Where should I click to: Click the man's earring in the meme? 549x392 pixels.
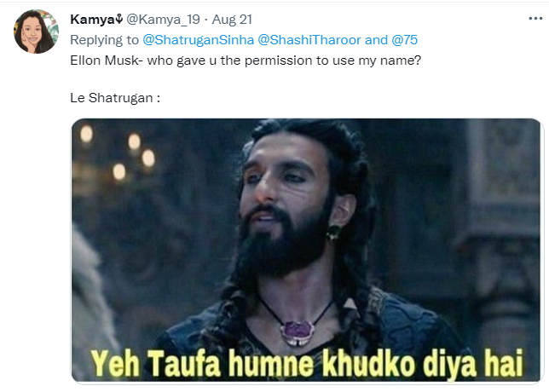point(333,233)
